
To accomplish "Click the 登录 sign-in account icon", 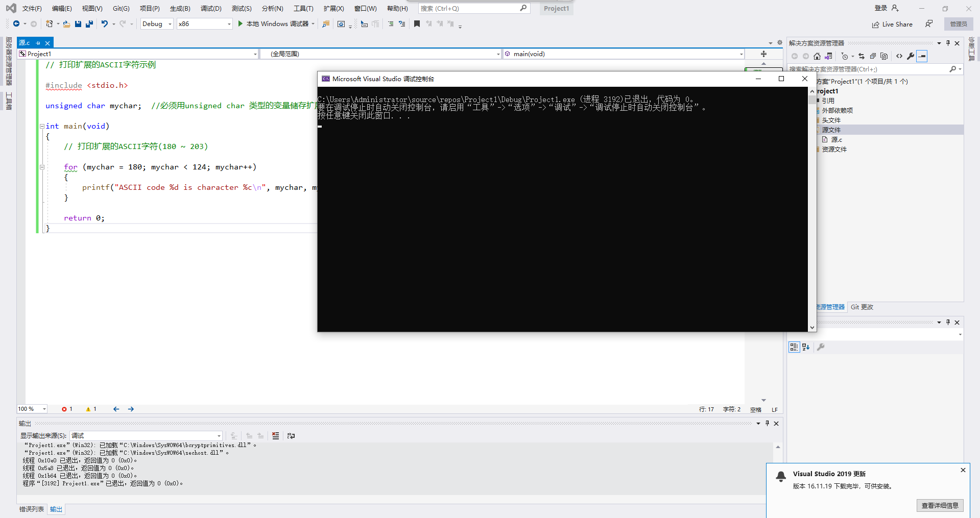I will pos(895,8).
